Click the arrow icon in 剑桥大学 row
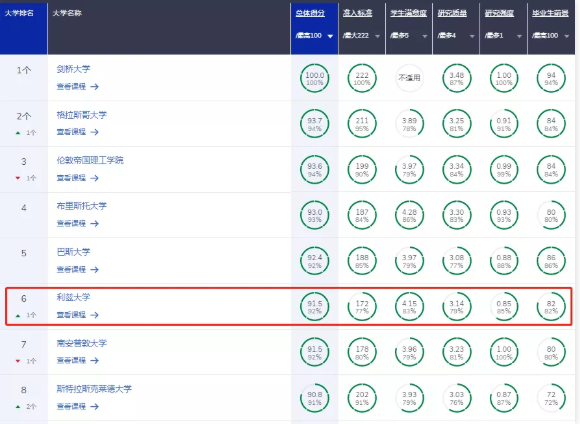The image size is (580, 424). 95,87
